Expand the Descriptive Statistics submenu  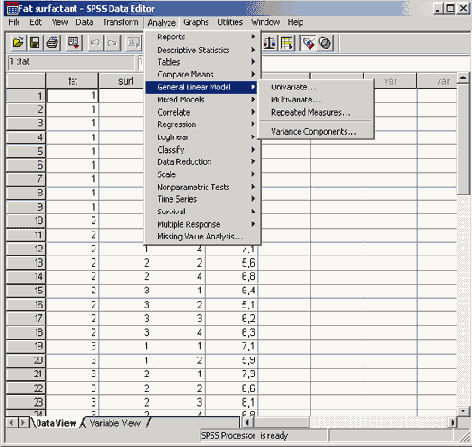coord(203,50)
